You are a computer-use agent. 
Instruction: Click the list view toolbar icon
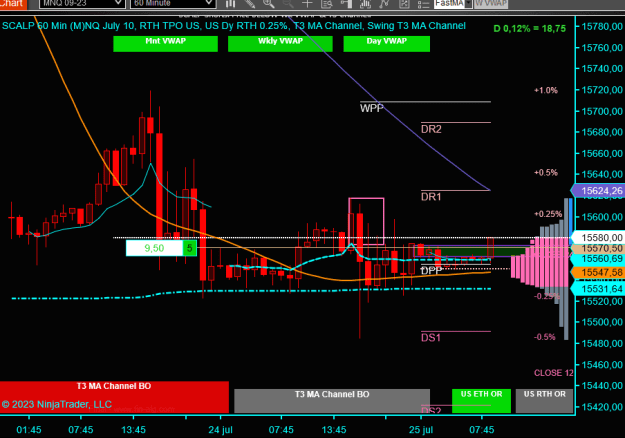pos(423,4)
